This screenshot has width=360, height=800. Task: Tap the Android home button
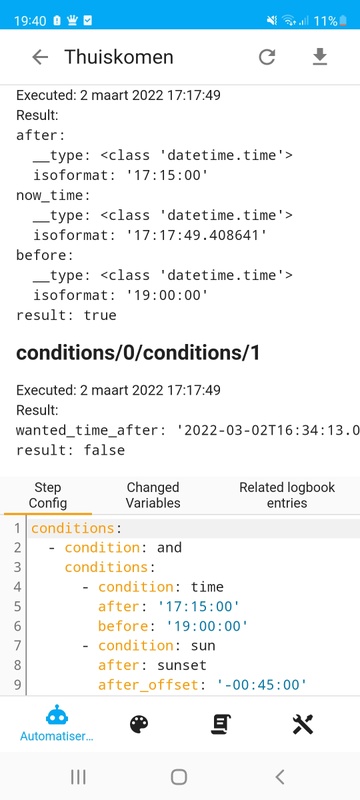click(179, 777)
